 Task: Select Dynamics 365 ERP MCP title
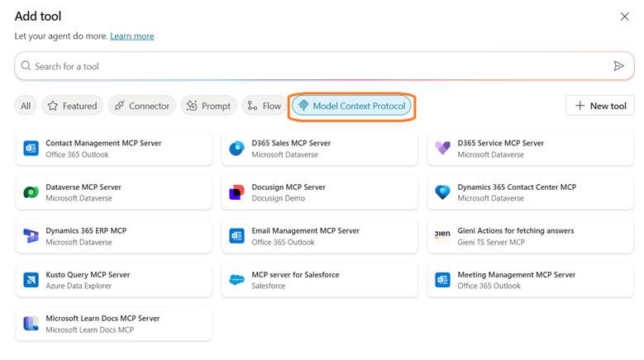(86, 231)
